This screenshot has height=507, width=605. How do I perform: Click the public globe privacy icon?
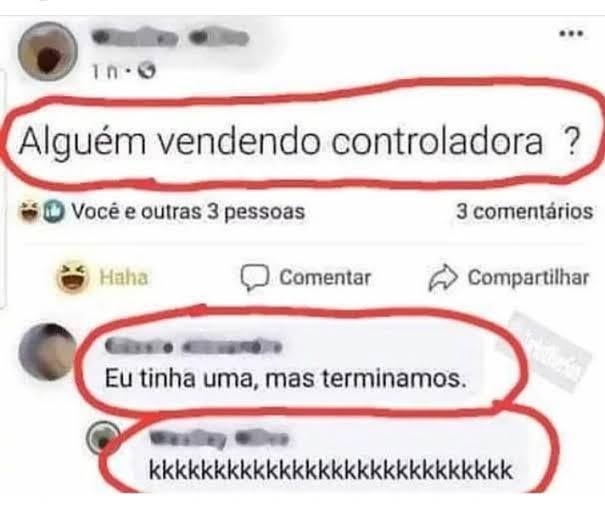click(147, 71)
